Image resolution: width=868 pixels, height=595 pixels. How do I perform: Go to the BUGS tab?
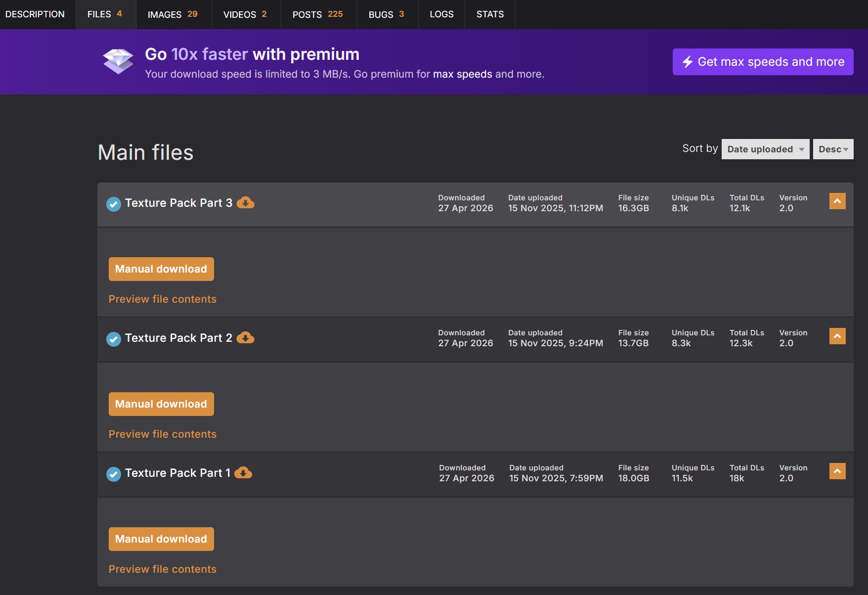coord(387,14)
